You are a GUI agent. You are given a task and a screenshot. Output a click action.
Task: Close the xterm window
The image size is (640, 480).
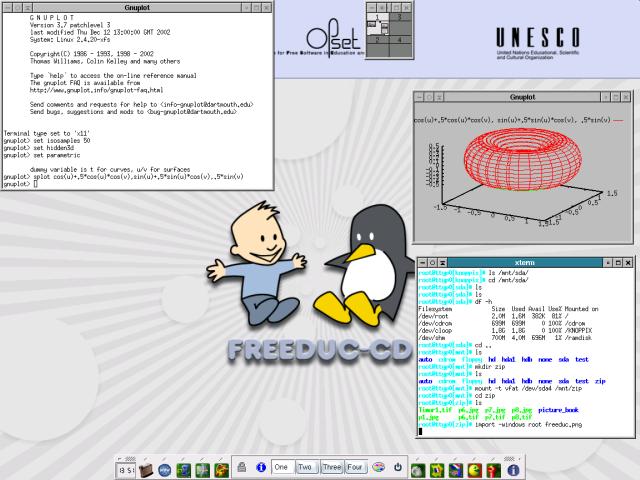(x=628, y=262)
